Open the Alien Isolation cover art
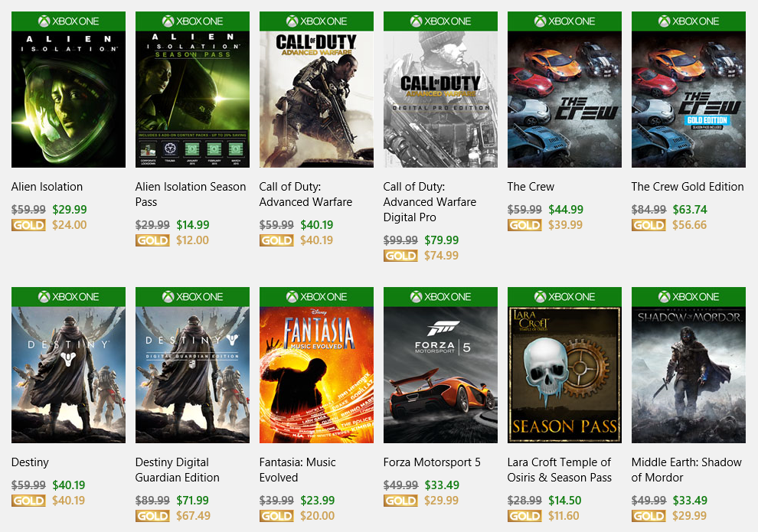This screenshot has width=758, height=532. click(x=68, y=100)
